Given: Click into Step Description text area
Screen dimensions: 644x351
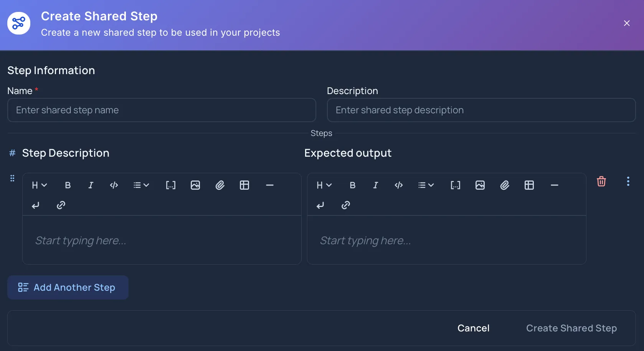Looking at the screenshot, I should [162, 240].
